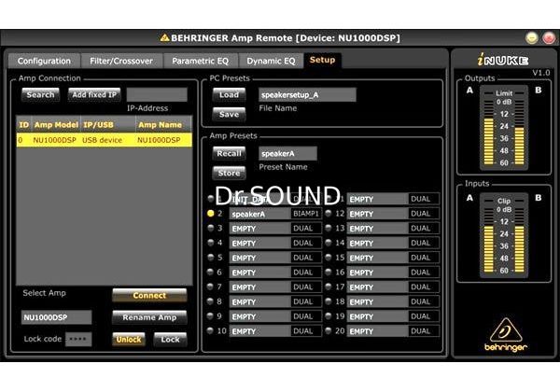Select preset slot 20 radio button
This screenshot has height=392, width=560.
click(329, 331)
